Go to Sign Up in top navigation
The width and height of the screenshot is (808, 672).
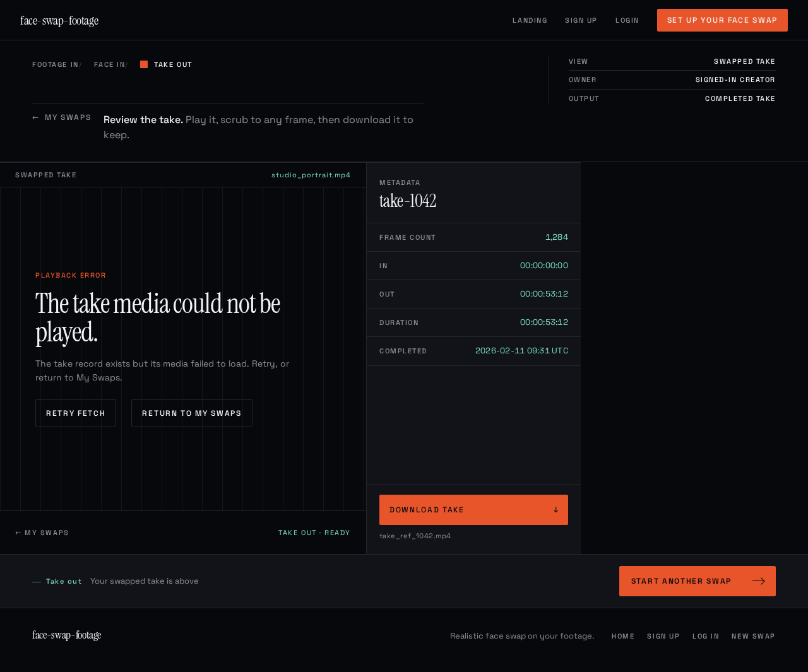(581, 21)
